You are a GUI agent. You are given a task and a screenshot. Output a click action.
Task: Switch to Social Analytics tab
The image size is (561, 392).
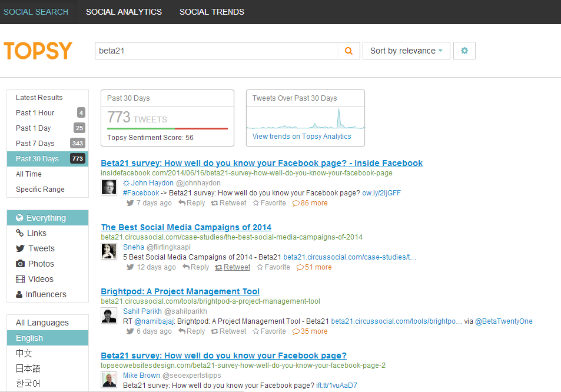(124, 12)
